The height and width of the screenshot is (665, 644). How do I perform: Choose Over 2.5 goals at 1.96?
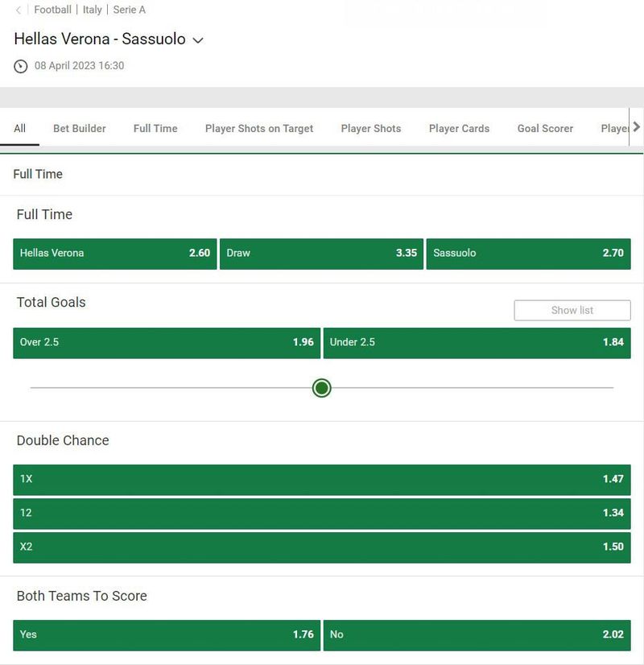pos(167,343)
